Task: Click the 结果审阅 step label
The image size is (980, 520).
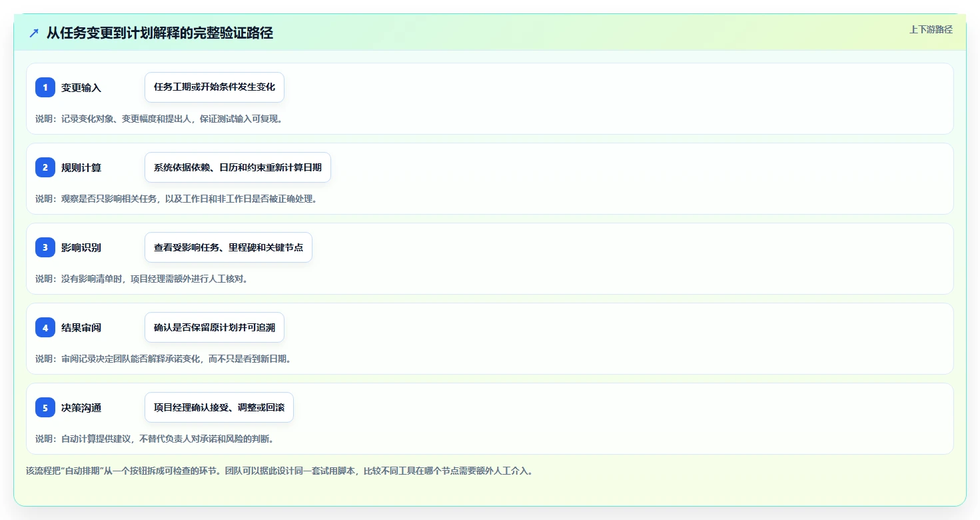Action: coord(81,327)
